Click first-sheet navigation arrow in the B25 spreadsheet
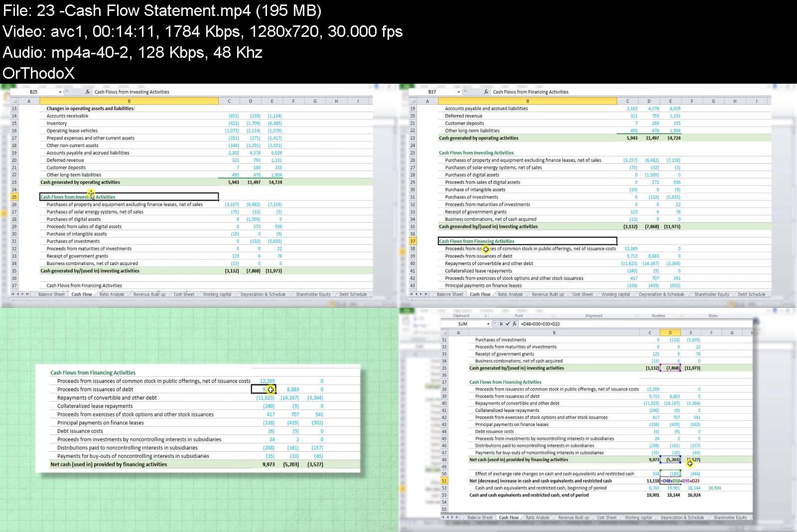The height and width of the screenshot is (532, 797). click(x=13, y=294)
